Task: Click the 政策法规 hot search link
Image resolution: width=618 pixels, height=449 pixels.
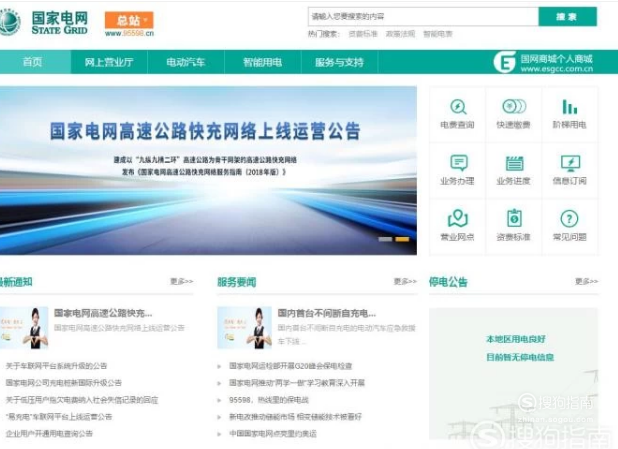Action: (x=400, y=34)
